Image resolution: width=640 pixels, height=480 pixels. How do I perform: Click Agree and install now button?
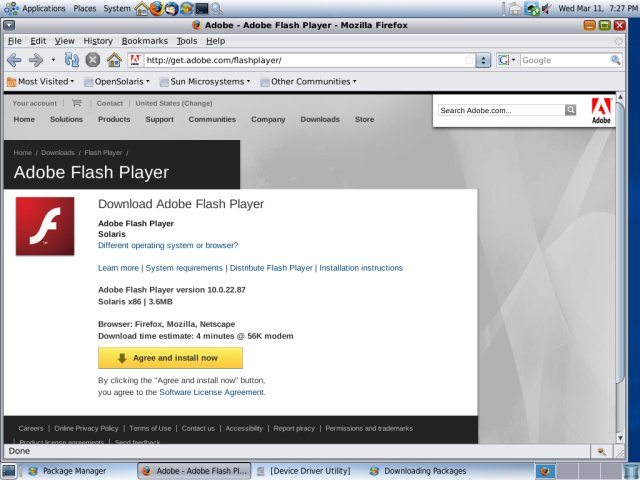pos(170,358)
